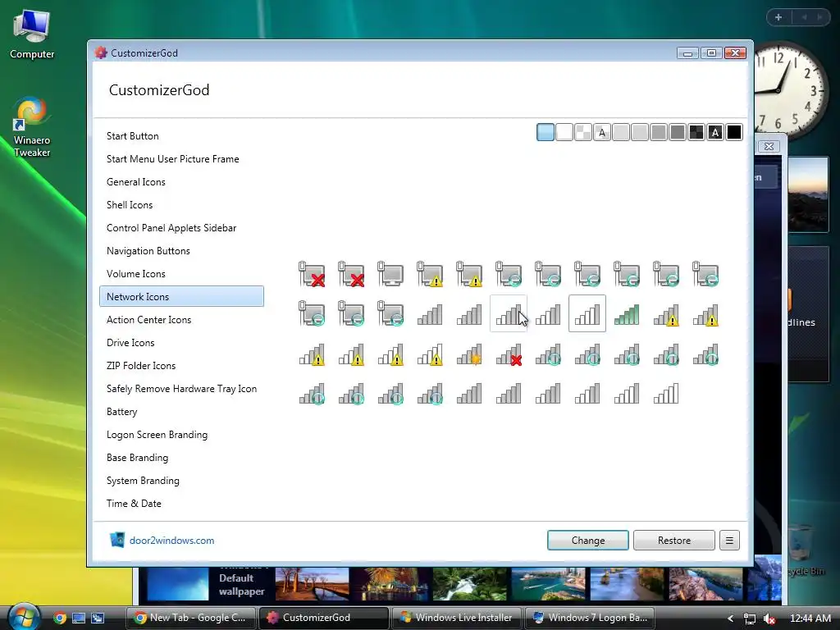The image size is (840, 630).
Task: Select the solid black background swatch
Action: [734, 132]
